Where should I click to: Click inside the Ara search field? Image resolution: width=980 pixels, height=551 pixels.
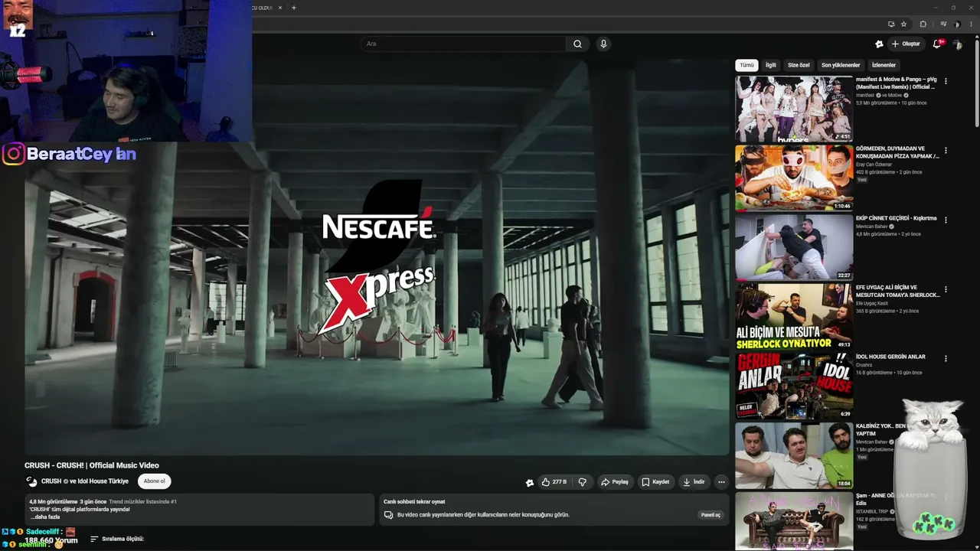point(464,44)
